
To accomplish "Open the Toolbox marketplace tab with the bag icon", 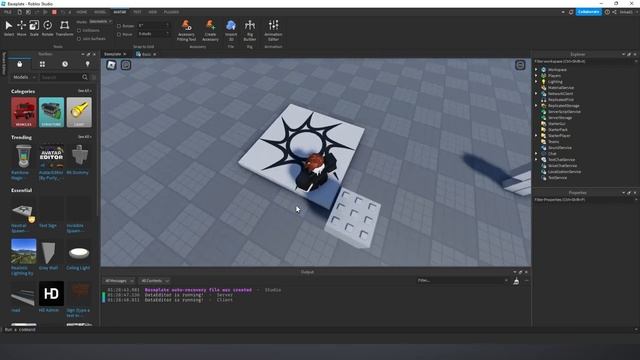I will point(20,64).
